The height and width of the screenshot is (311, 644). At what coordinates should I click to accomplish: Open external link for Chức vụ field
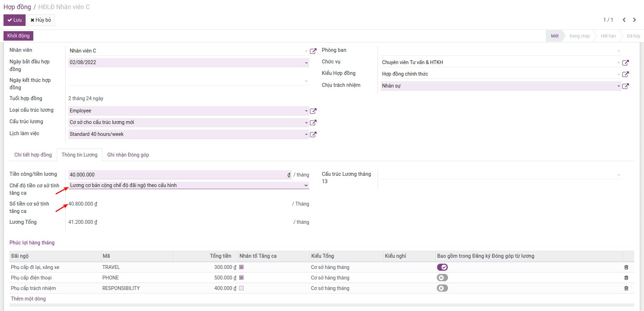pos(625,63)
